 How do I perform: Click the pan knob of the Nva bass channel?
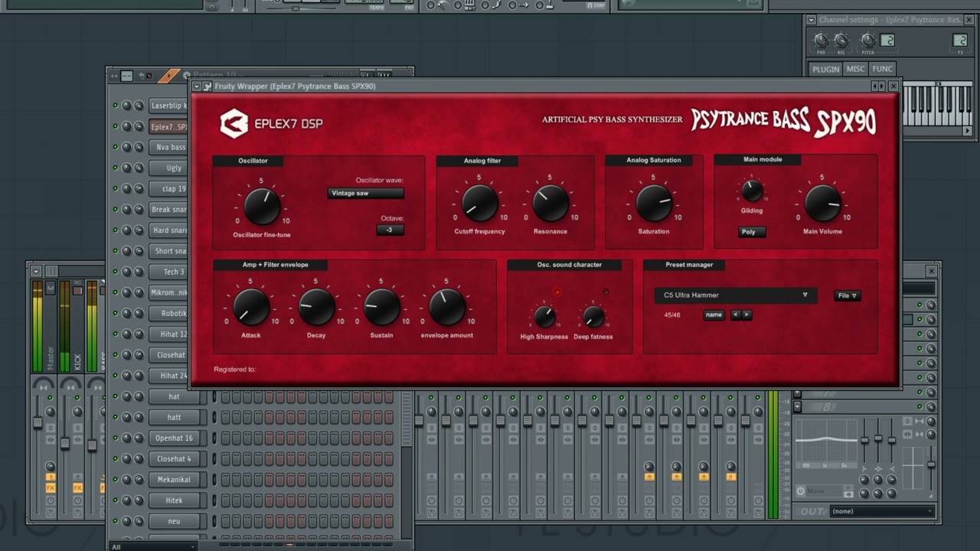(126, 147)
